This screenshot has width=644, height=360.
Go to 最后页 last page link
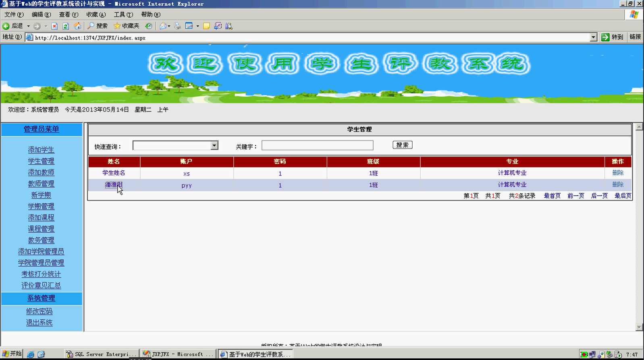click(x=623, y=196)
